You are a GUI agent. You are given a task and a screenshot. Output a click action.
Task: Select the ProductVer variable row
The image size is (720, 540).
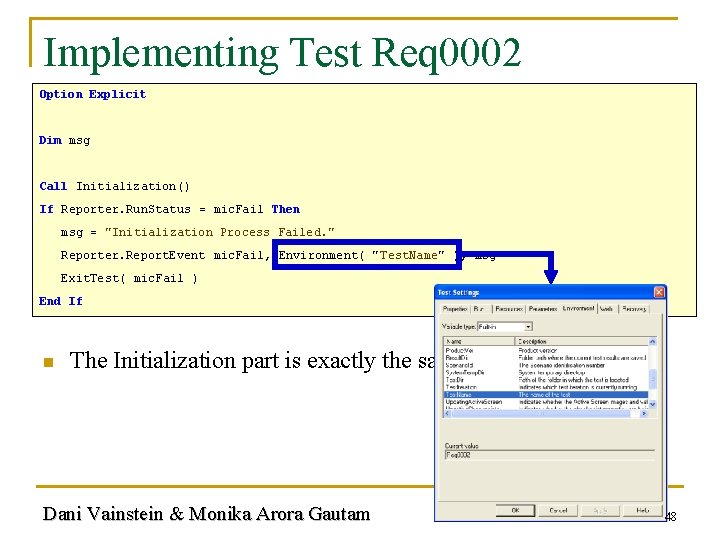click(x=546, y=350)
